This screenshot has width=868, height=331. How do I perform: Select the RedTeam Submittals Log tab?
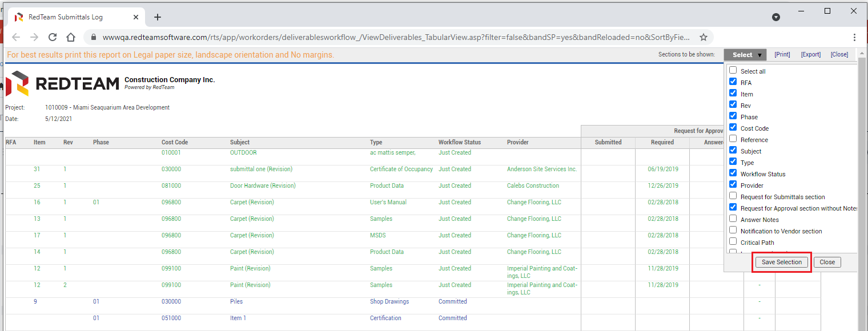click(x=69, y=17)
